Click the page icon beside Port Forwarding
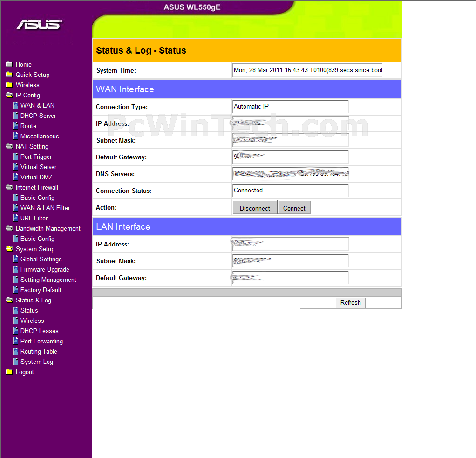 pyautogui.click(x=15, y=341)
